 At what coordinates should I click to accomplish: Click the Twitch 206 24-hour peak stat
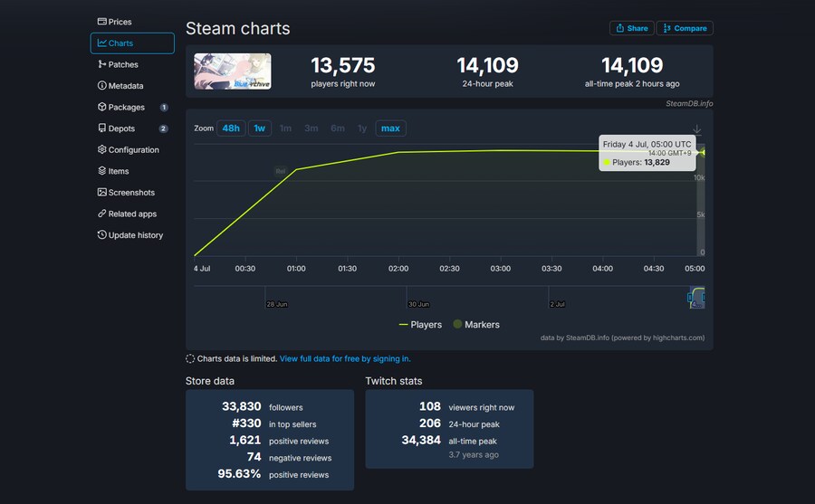coord(459,423)
